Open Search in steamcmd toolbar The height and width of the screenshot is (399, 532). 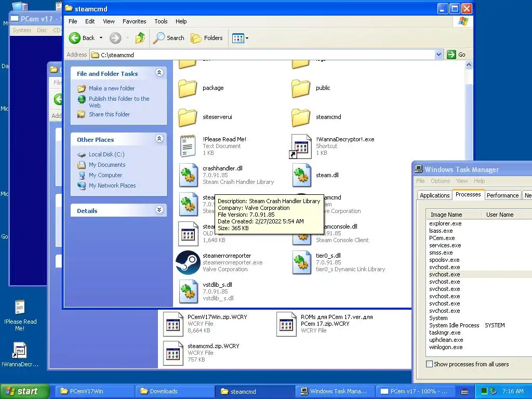point(169,38)
